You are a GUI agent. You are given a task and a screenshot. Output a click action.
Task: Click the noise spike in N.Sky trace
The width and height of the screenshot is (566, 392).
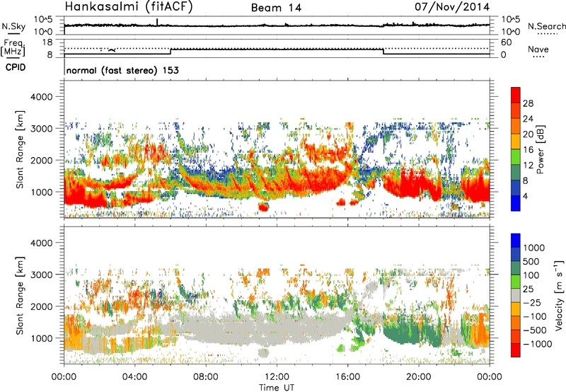157,22
